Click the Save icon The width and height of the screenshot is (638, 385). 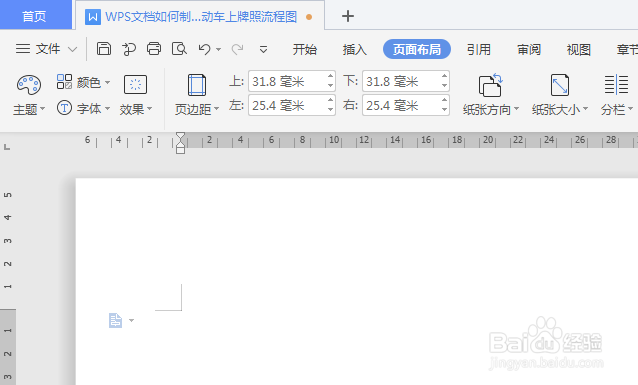[x=104, y=49]
